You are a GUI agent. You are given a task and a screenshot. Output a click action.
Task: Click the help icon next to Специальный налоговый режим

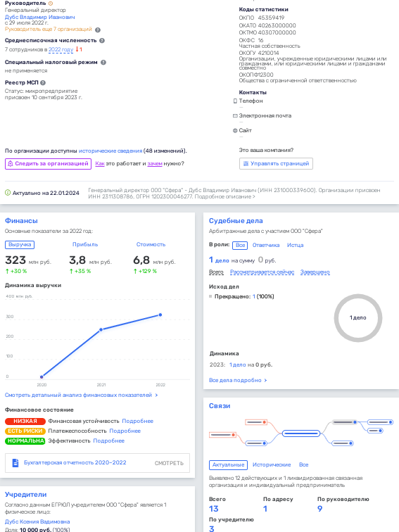point(103,63)
